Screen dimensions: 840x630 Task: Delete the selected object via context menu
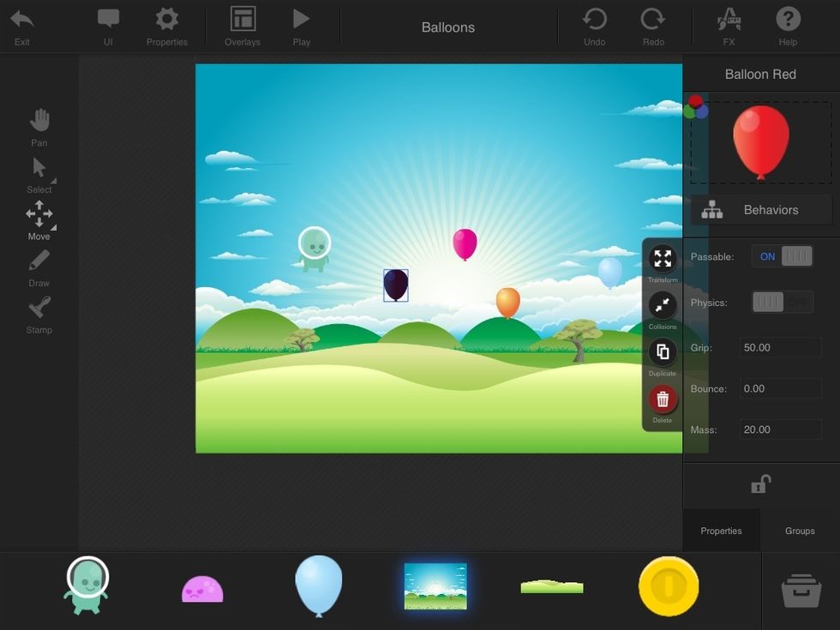[662, 399]
